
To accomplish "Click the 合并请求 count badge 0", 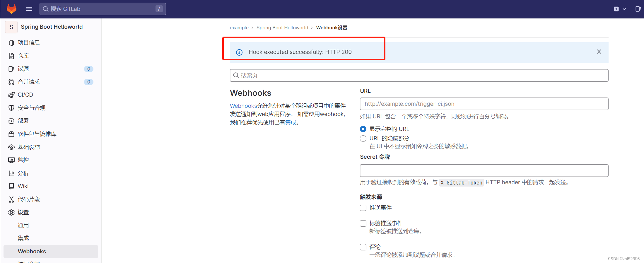I will click(89, 82).
